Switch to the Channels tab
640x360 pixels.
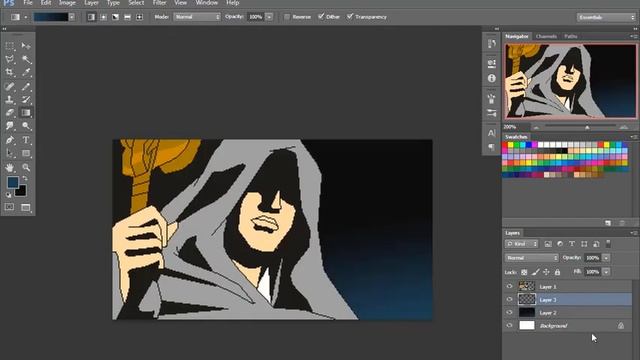[x=546, y=36]
